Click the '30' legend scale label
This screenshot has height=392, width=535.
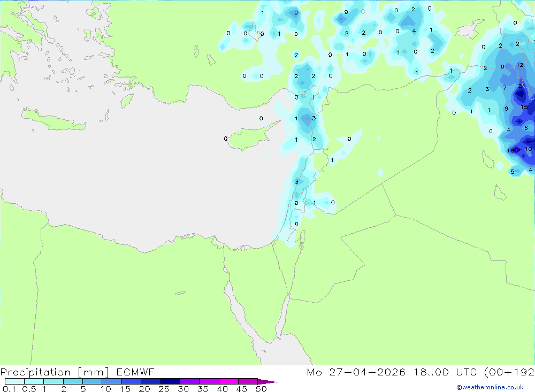tap(184, 389)
